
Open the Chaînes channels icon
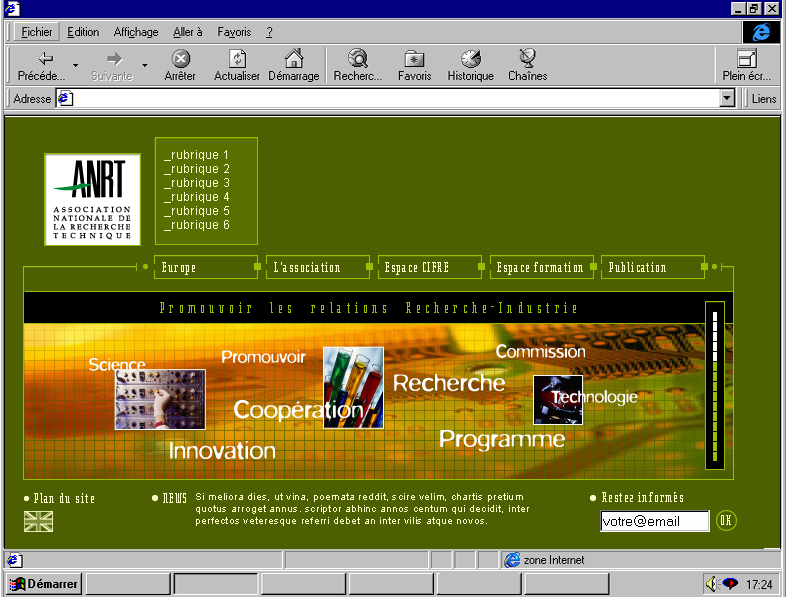coord(527,59)
